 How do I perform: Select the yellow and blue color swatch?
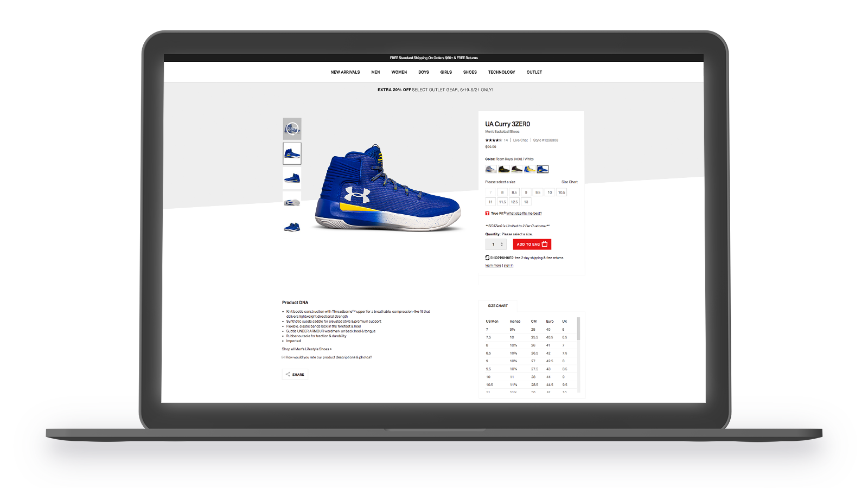click(x=529, y=169)
